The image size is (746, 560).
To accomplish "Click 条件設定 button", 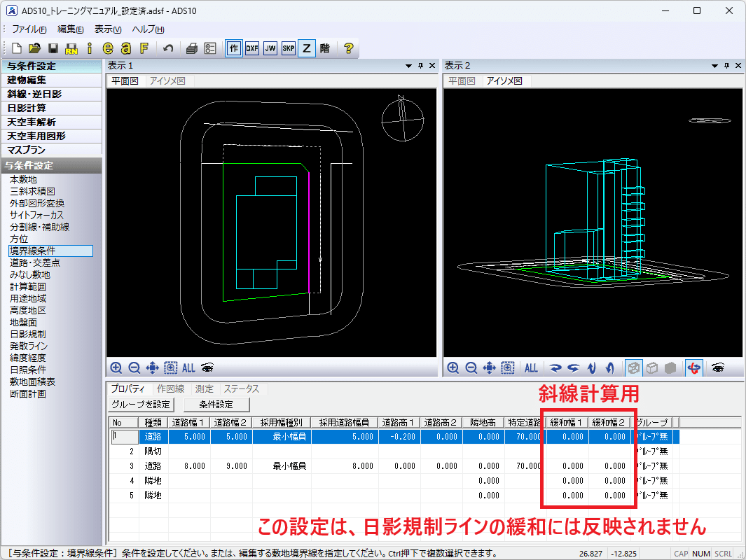I will [216, 404].
